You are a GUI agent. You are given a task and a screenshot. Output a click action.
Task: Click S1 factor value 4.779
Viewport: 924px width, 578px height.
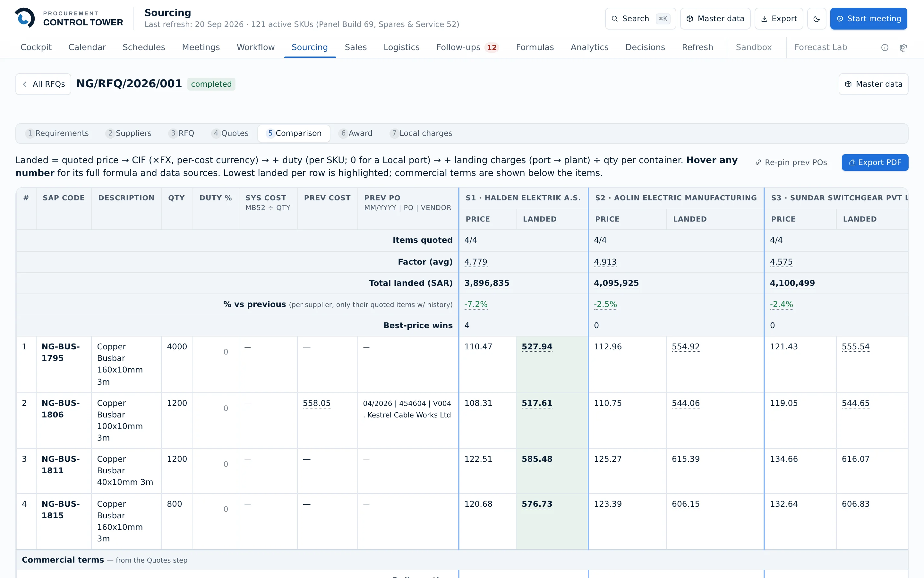point(475,262)
